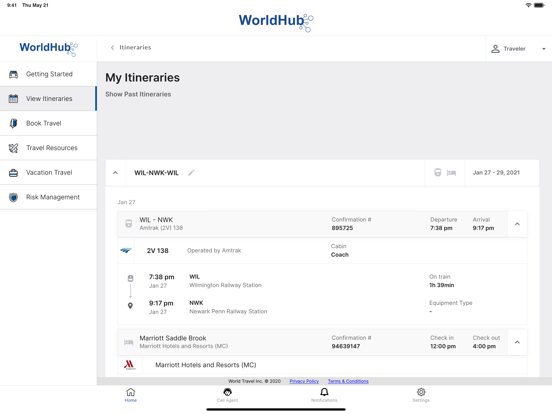Click the View Itineraries calendar icon
552x414 pixels.
pyautogui.click(x=13, y=99)
